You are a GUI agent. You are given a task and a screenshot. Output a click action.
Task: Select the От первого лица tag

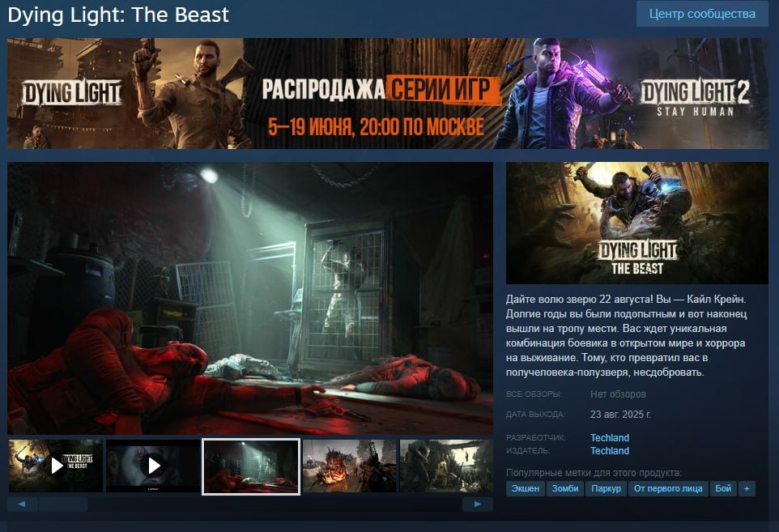668,488
